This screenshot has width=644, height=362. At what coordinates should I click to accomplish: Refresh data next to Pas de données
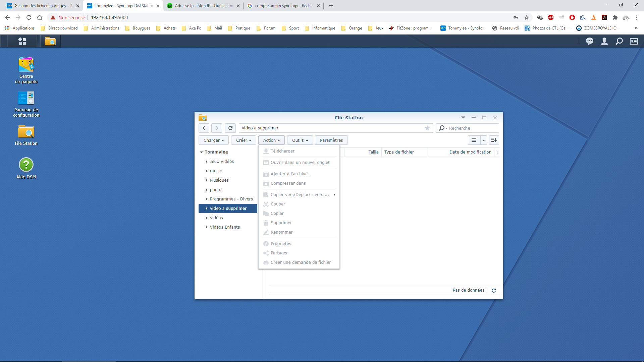point(494,291)
